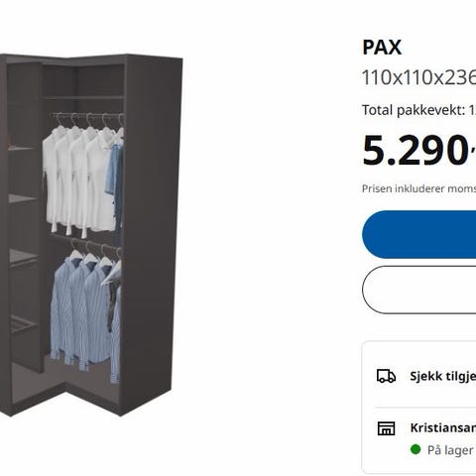Click the white outlined button below blue one
Image resolution: width=476 pixels, height=476 pixels.
419,290
